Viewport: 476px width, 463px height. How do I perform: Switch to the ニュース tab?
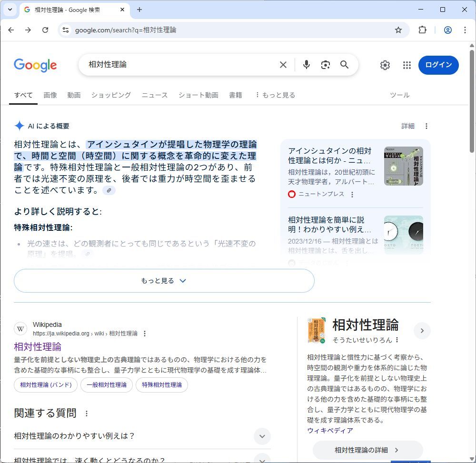(x=155, y=95)
